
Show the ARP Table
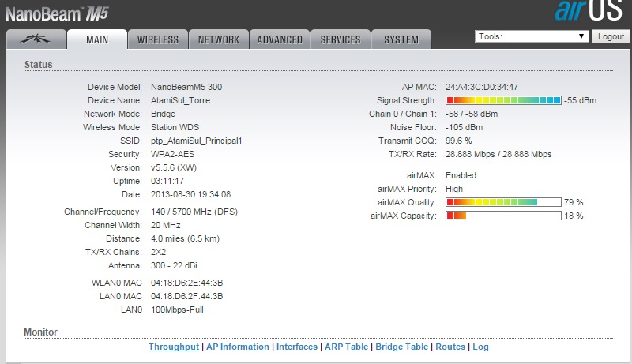(x=346, y=347)
